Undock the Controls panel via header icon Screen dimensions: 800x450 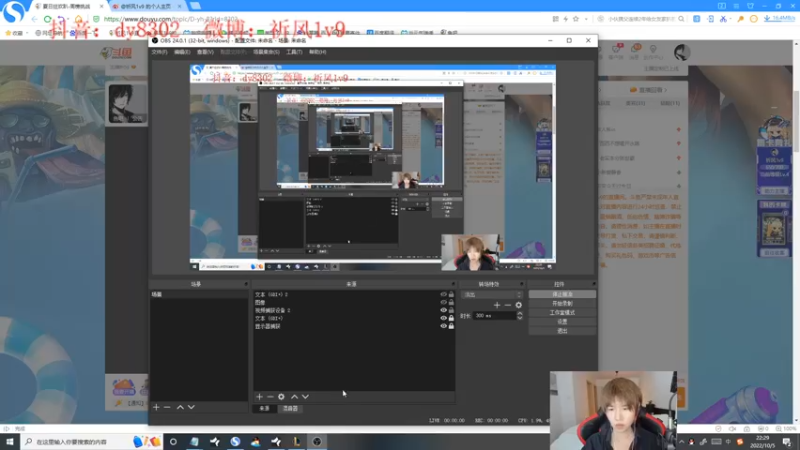point(593,284)
